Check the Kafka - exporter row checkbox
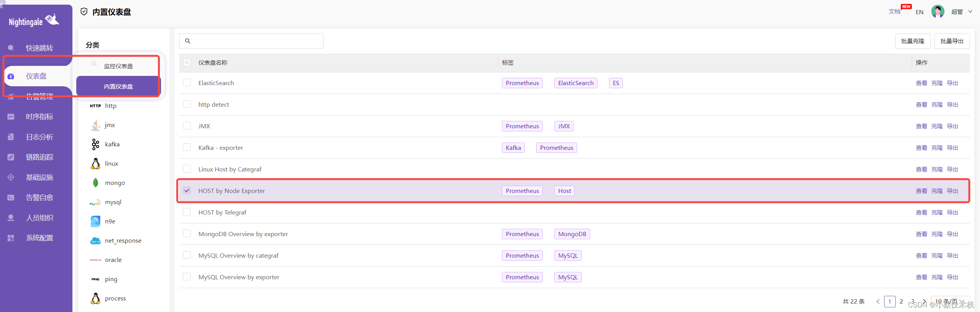 click(187, 147)
